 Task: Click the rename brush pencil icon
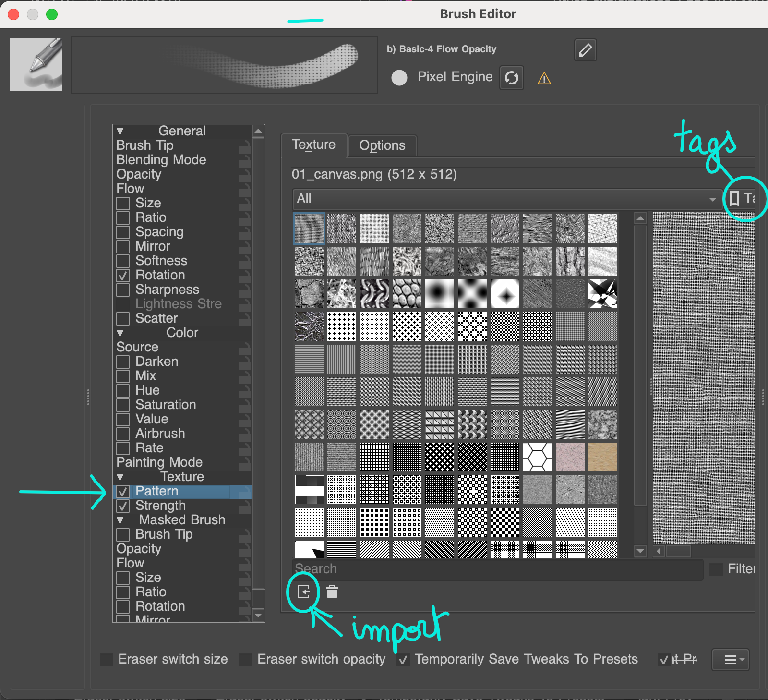[585, 50]
